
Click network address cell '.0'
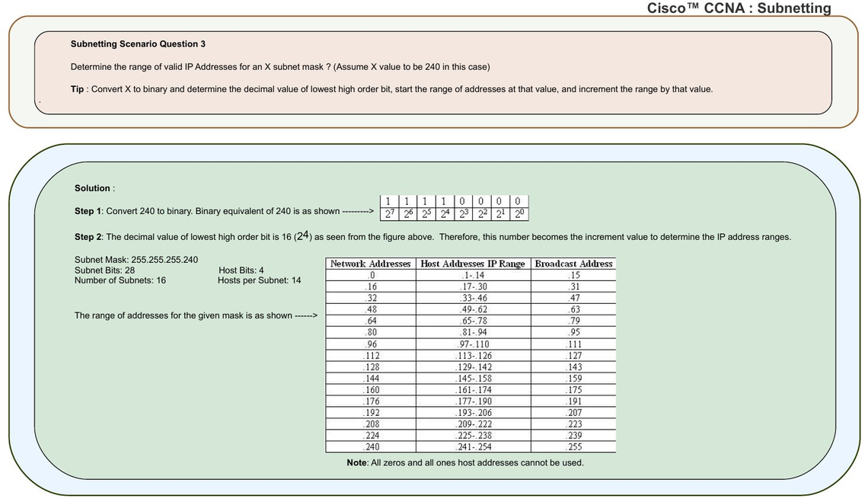pyautogui.click(x=371, y=276)
